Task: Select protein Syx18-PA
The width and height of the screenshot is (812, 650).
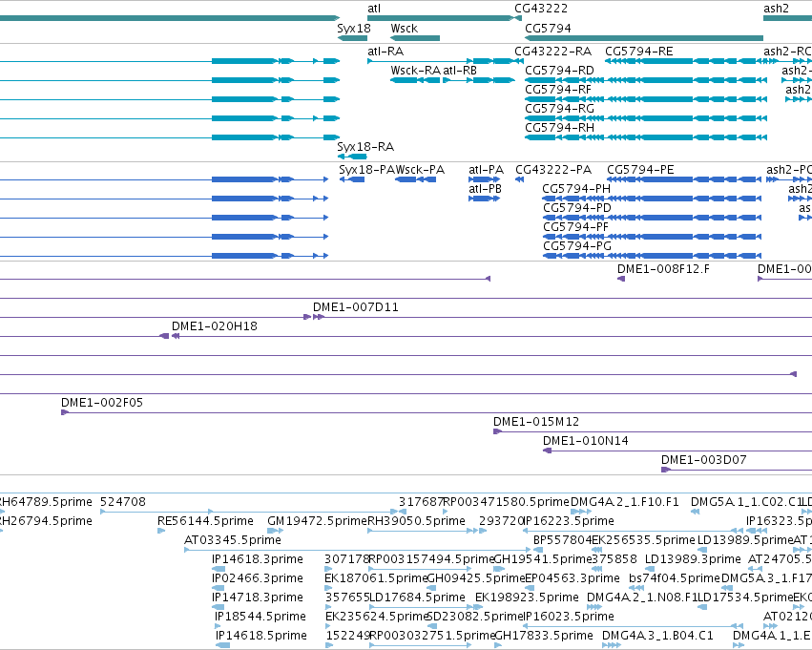Action: click(x=366, y=170)
